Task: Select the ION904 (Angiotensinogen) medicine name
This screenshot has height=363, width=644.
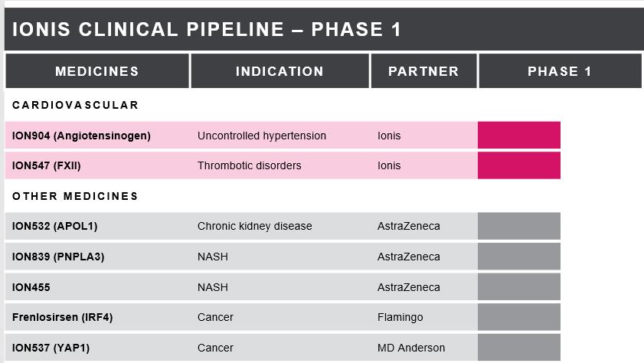Action: pyautogui.click(x=81, y=136)
